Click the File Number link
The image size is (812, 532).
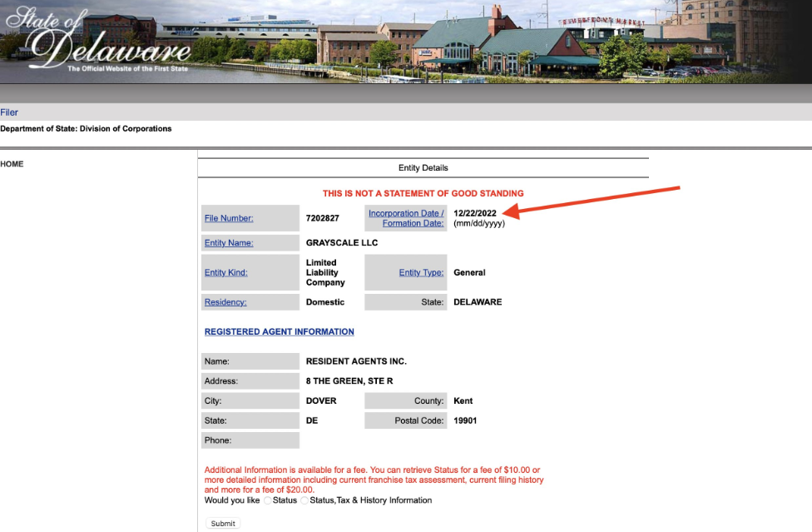pos(229,218)
